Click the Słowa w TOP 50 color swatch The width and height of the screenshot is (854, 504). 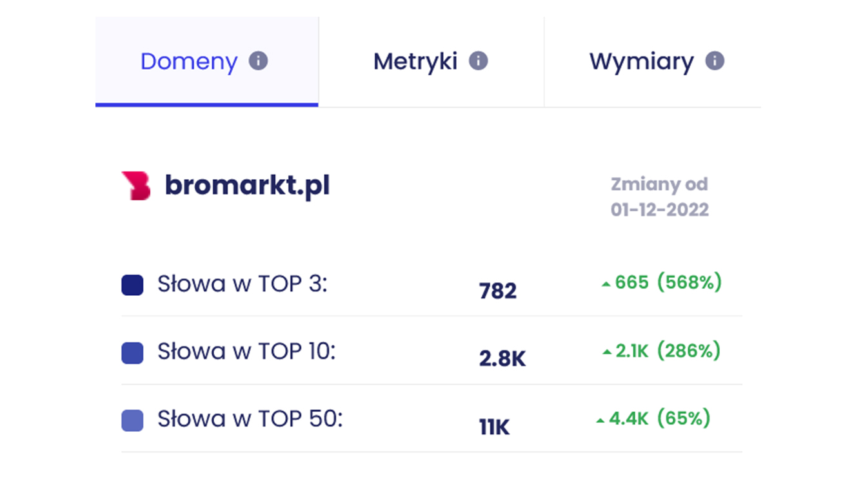point(132,421)
